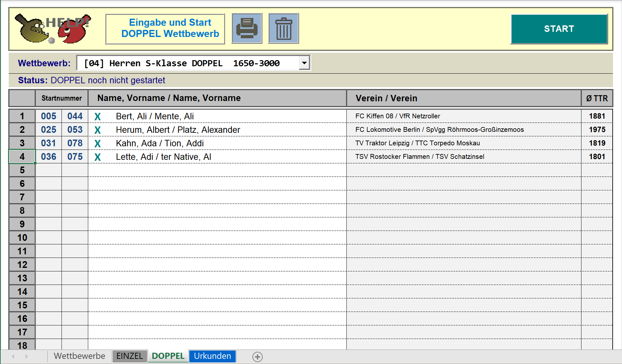Select start number cell 005

click(49, 116)
